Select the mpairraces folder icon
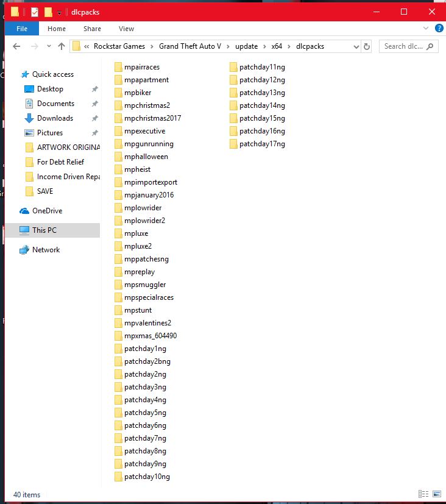The height and width of the screenshot is (504, 446). point(118,67)
